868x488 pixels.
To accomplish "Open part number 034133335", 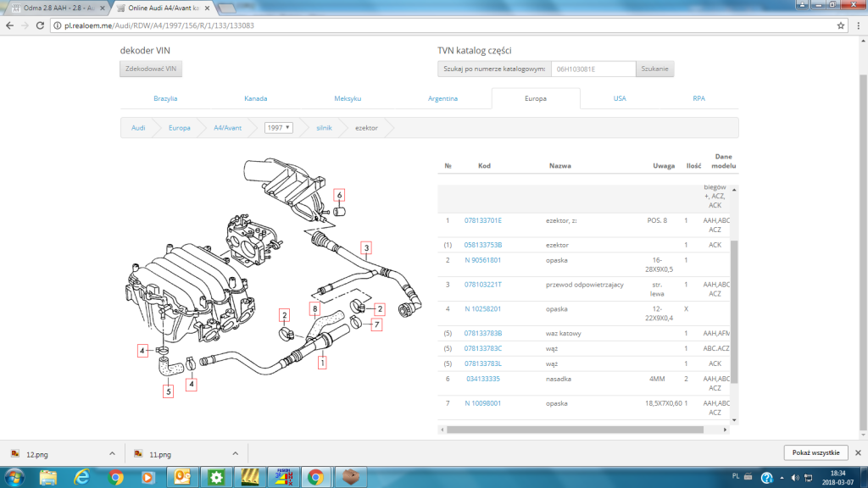I will click(482, 379).
